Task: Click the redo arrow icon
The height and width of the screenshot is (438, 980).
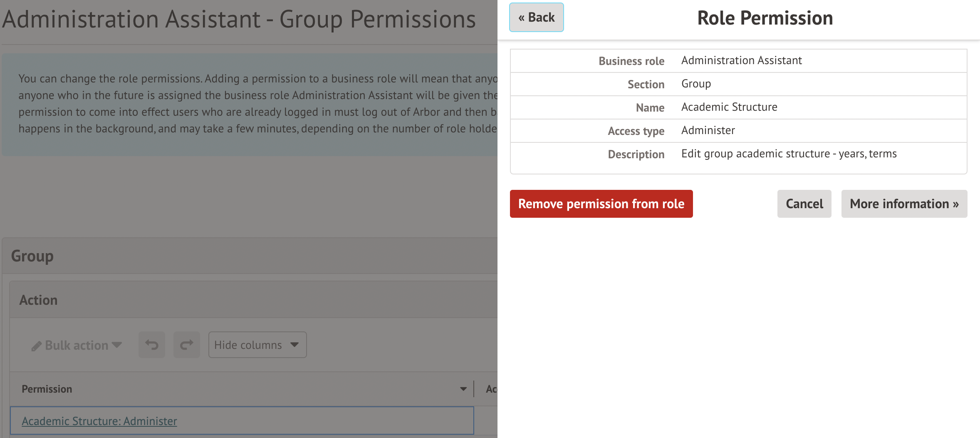Action: coord(187,345)
